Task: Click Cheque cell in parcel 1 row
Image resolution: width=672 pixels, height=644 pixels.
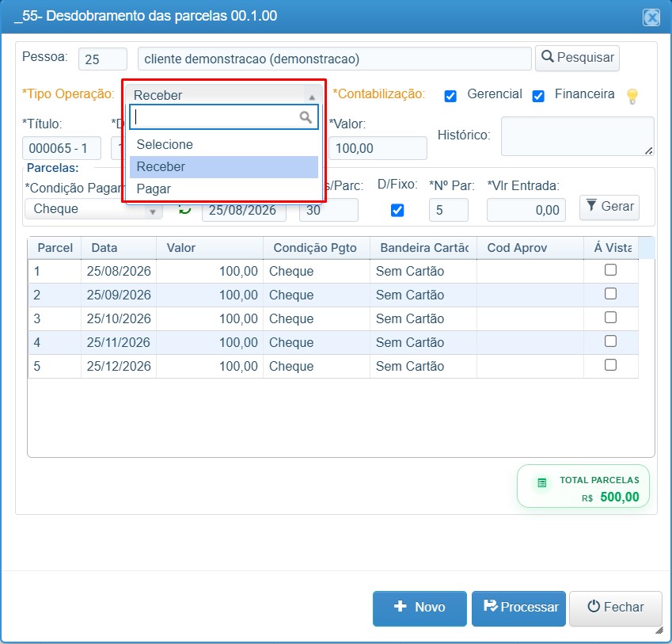Action: pos(317,272)
